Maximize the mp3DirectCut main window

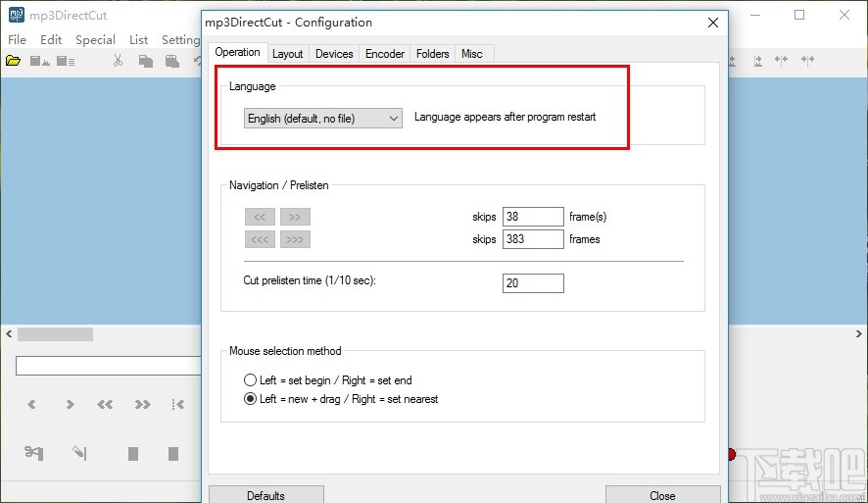(x=799, y=15)
